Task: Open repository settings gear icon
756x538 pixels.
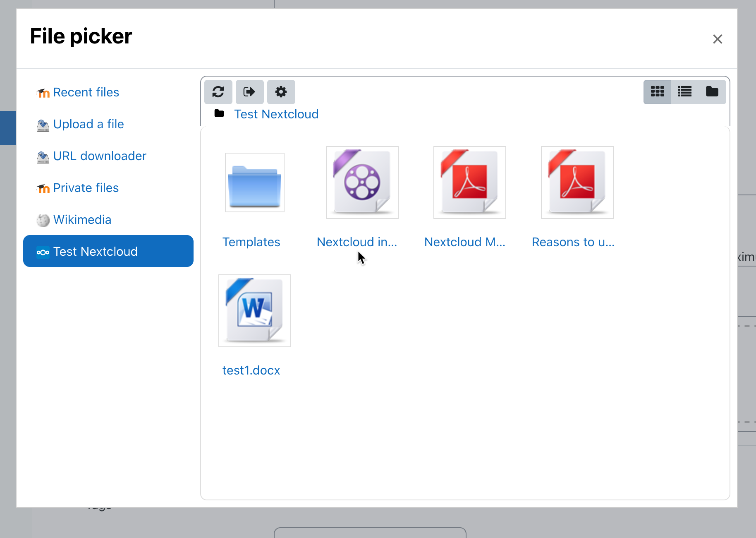Action: (281, 92)
